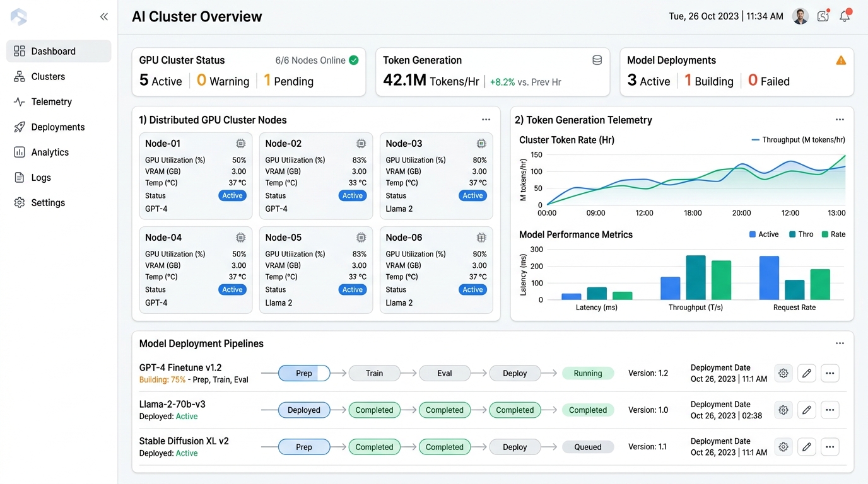This screenshot has width=868, height=484.
Task: Click the Prep progress stage of GPT-4 Finetune
Action: click(304, 373)
